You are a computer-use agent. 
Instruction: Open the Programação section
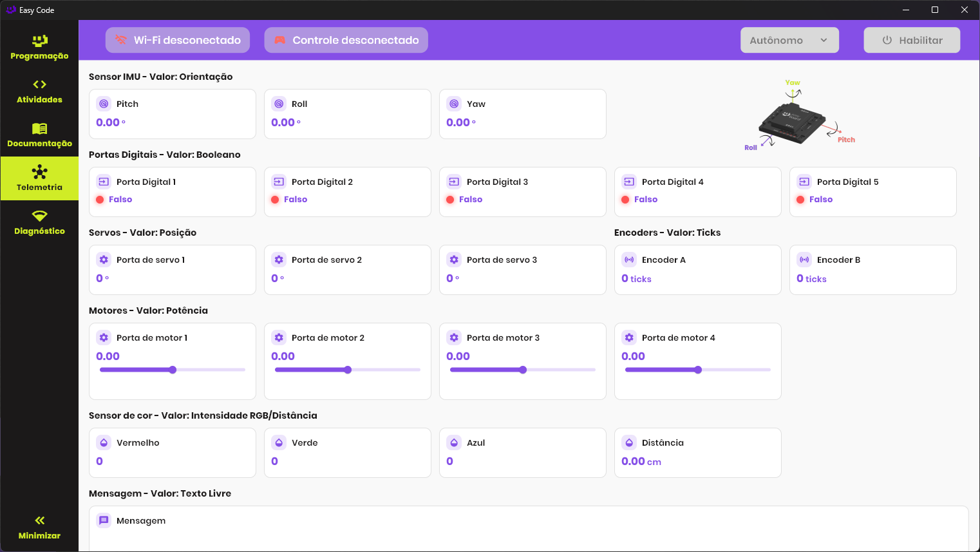pos(39,47)
